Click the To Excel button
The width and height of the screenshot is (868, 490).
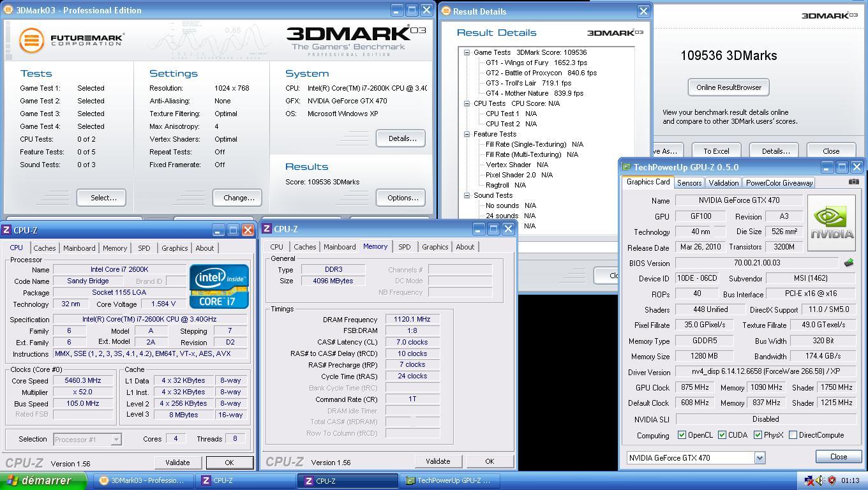[716, 151]
